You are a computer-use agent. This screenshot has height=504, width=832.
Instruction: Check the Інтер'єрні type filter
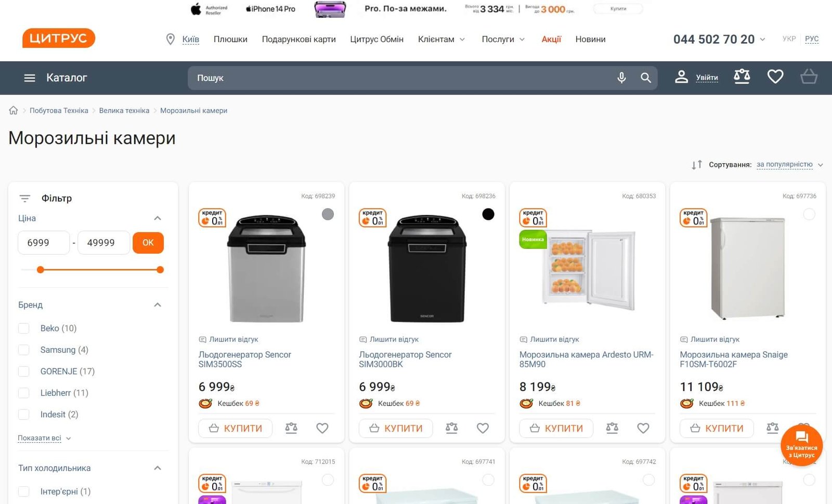24,492
